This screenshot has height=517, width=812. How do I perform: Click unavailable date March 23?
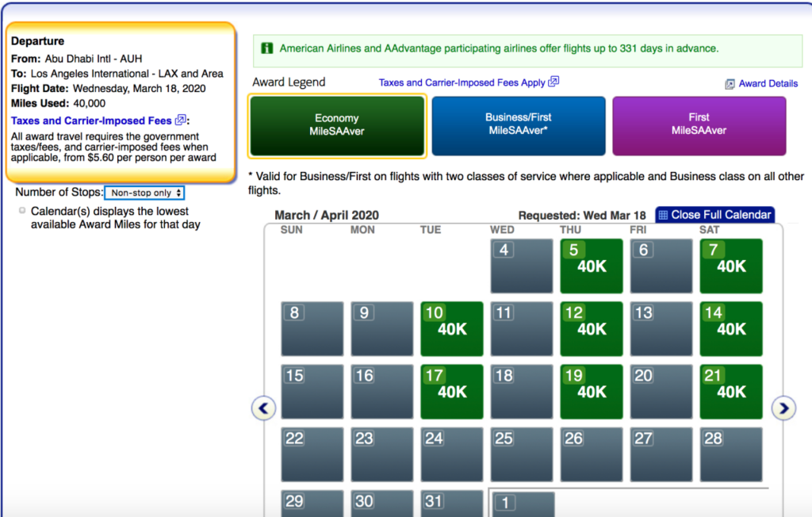click(382, 454)
